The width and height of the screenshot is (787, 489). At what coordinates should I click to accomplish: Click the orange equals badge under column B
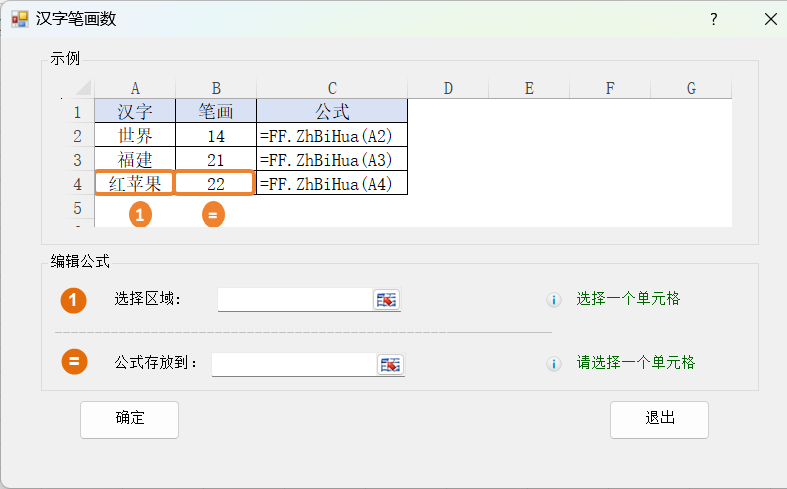click(x=213, y=214)
